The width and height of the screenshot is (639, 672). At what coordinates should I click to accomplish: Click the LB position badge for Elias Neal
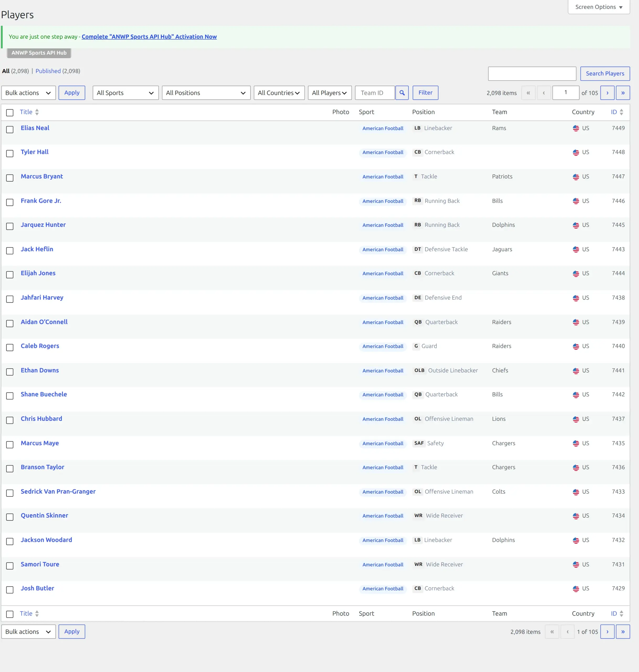[x=417, y=128]
